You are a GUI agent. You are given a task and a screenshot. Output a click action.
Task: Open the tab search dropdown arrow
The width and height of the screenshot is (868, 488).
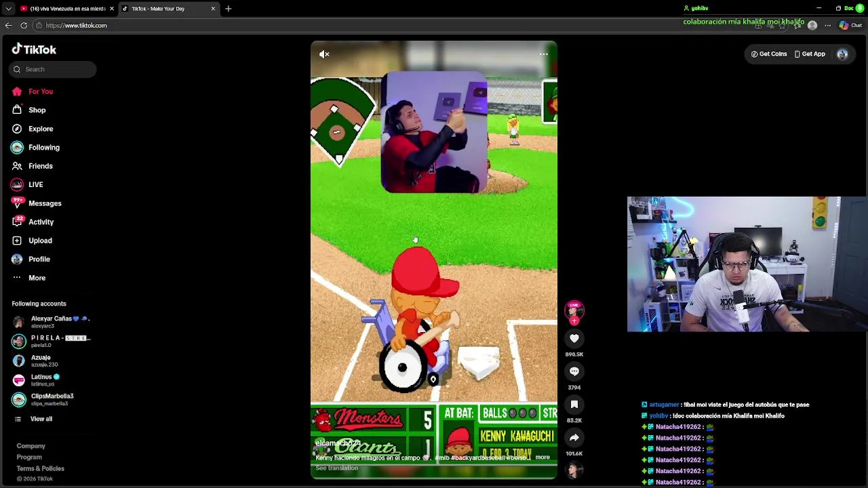tap(8, 9)
